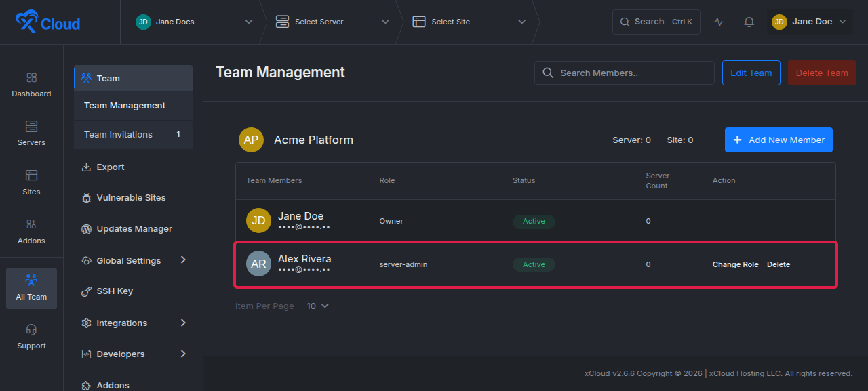The width and height of the screenshot is (868, 391).
Task: Click the Dashboard sidebar icon
Action: tap(31, 78)
